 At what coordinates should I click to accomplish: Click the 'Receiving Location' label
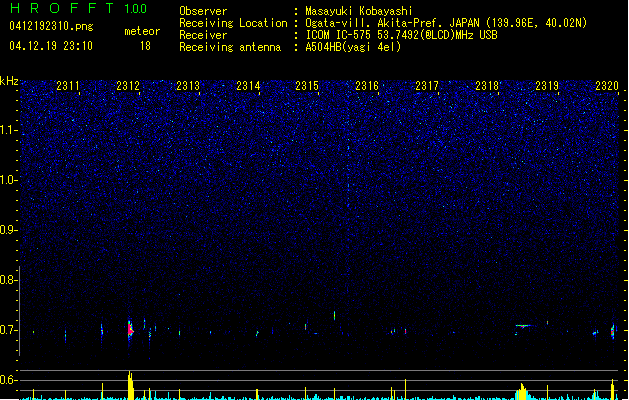point(233,23)
